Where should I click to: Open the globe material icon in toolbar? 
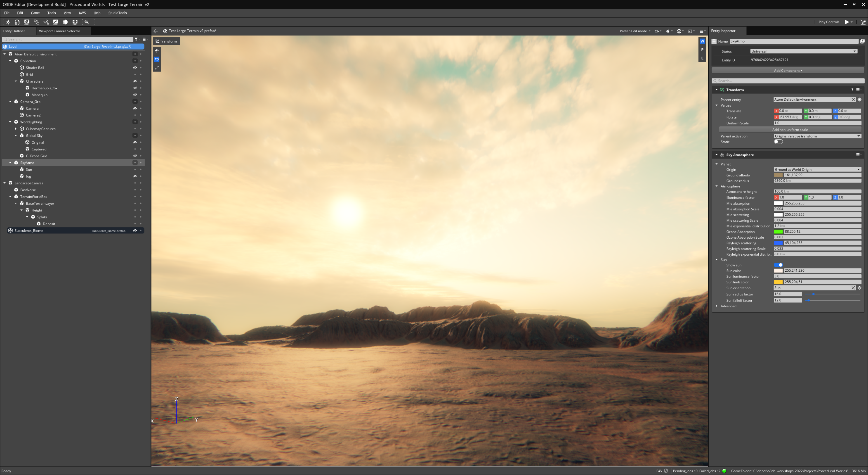(x=65, y=22)
